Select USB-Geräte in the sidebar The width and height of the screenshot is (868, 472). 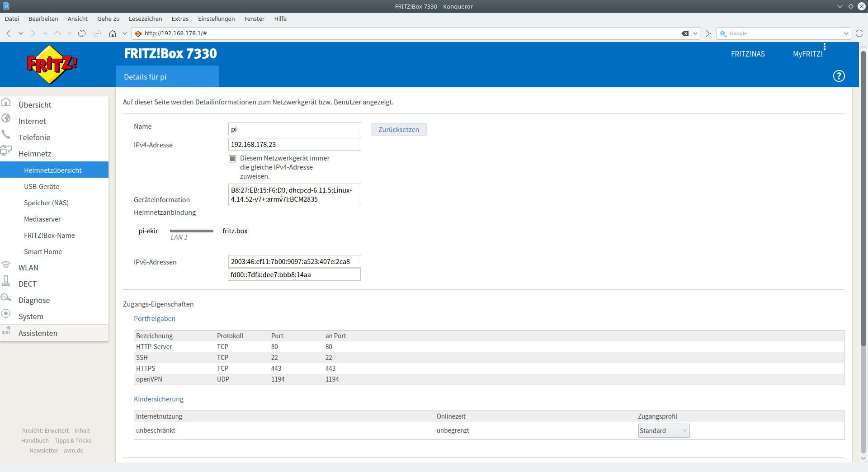point(42,187)
